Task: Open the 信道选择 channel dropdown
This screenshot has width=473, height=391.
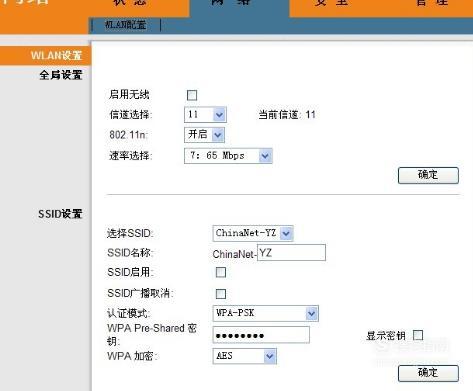Action: pyautogui.click(x=205, y=115)
